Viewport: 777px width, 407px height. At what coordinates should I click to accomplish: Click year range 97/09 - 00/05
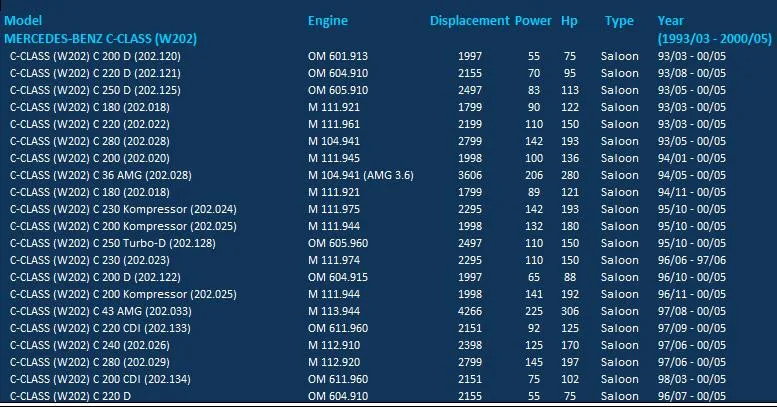click(692, 328)
